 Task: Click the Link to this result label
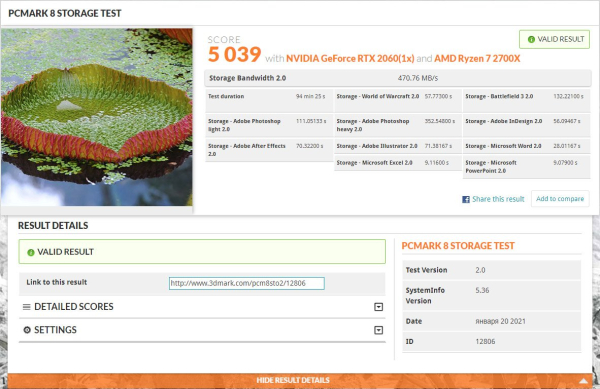point(57,282)
